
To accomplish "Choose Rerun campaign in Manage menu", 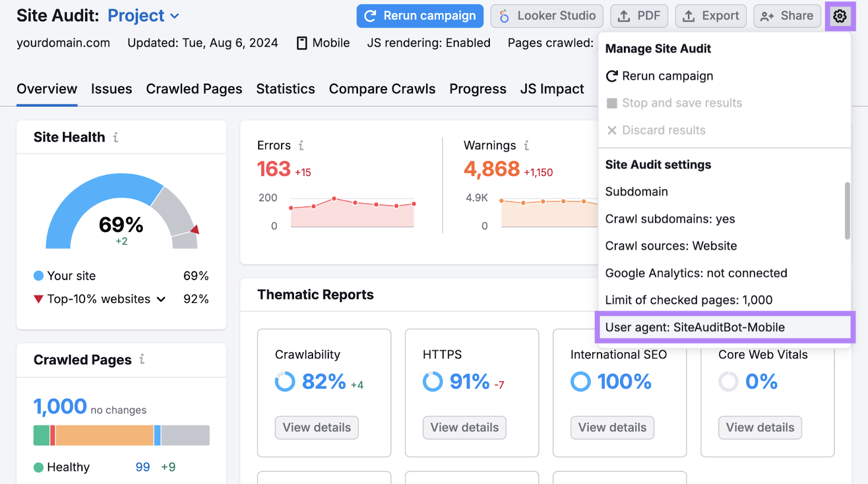I will (667, 76).
